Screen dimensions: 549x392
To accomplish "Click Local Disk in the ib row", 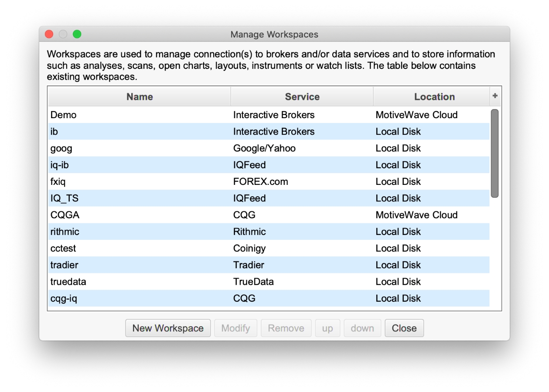I will [398, 132].
